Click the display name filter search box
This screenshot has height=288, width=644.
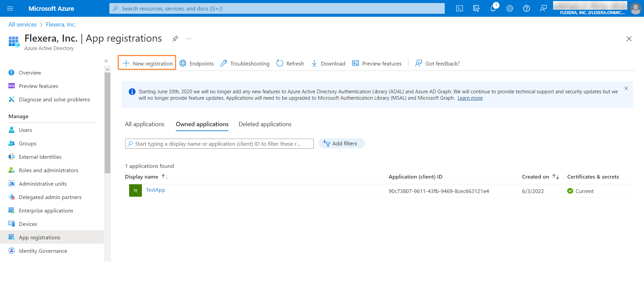[x=219, y=144]
